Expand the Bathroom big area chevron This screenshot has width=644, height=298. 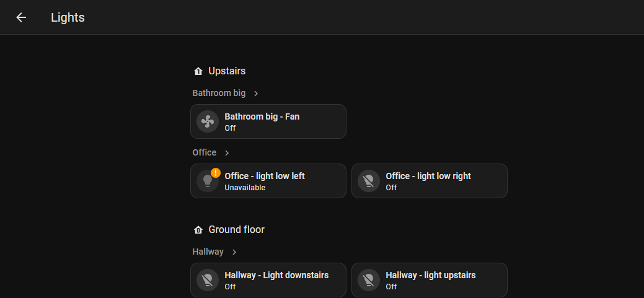tap(256, 94)
